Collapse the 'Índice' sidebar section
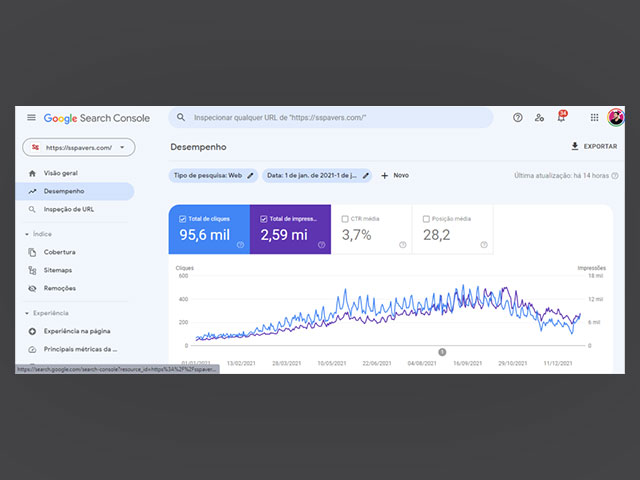The height and width of the screenshot is (480, 640). (x=27, y=234)
